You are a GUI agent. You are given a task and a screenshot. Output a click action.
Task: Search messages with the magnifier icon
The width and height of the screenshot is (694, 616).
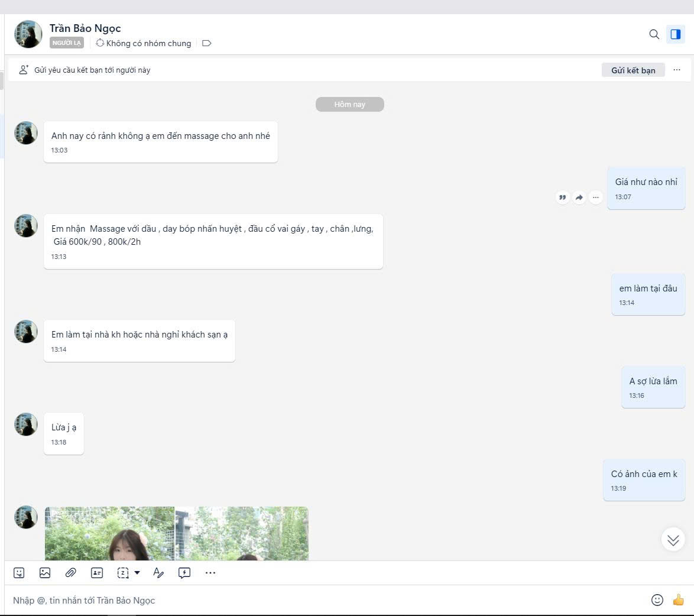click(x=654, y=34)
